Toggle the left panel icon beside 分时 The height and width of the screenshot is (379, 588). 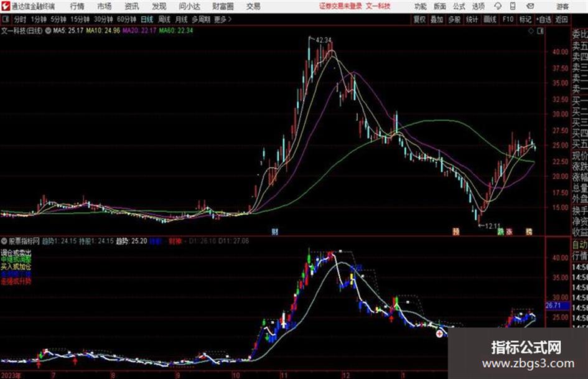point(5,19)
